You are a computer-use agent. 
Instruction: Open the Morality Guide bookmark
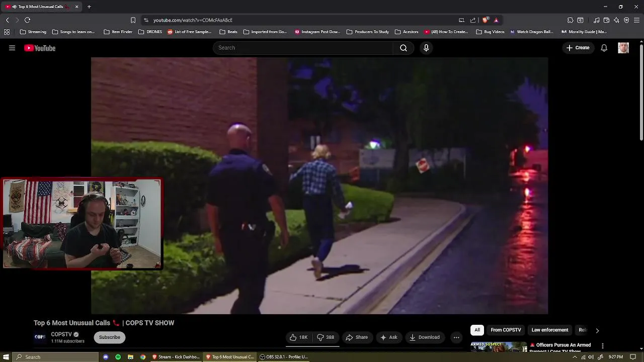[x=584, y=32]
